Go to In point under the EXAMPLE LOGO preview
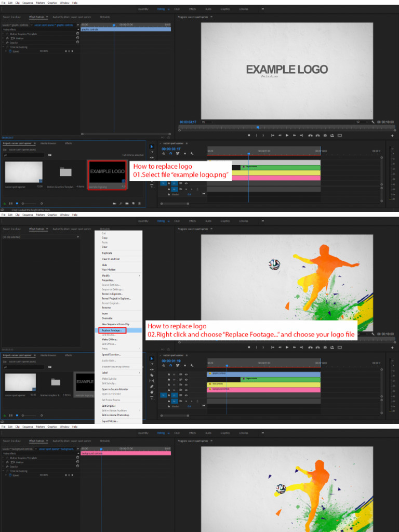 click(x=272, y=136)
